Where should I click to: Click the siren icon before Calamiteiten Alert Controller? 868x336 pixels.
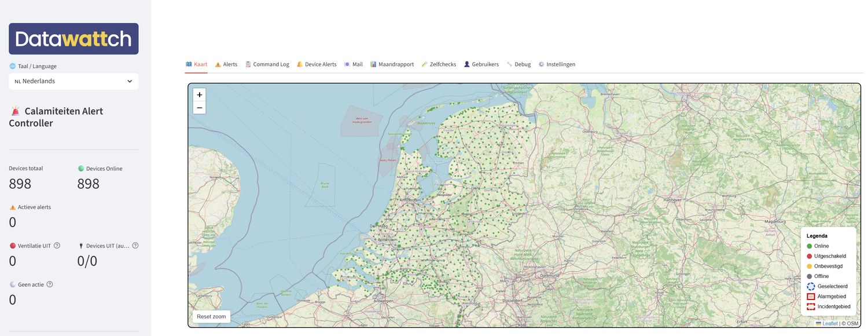[x=15, y=111]
